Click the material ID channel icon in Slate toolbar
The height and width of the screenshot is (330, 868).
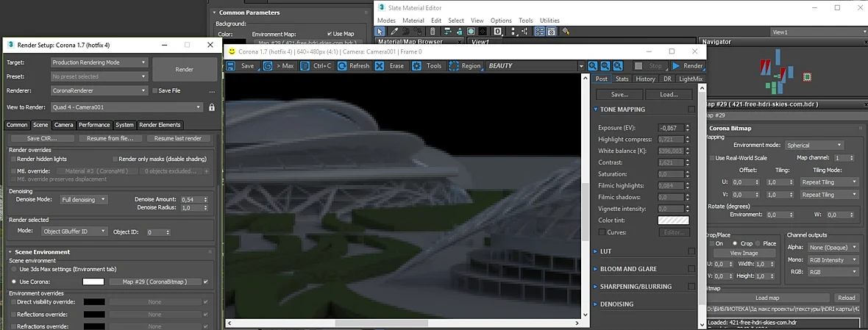[x=498, y=32]
